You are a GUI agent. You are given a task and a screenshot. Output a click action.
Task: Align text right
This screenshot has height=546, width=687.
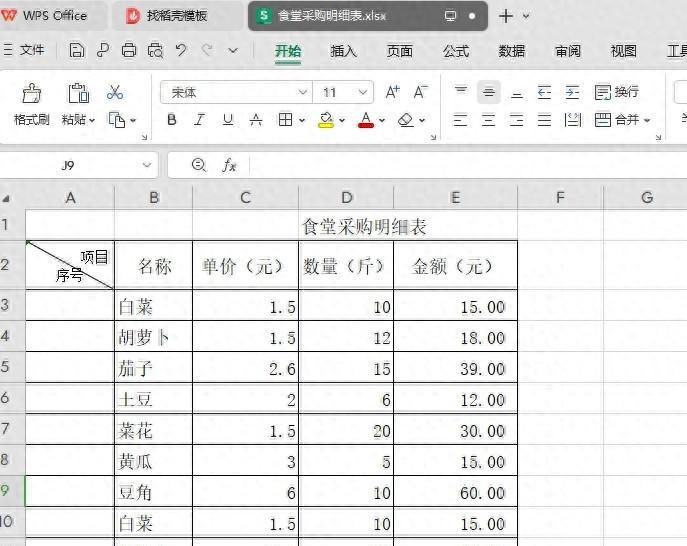tap(517, 120)
